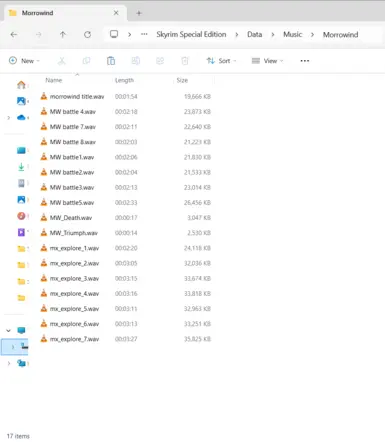Open the New dropdown menu

click(24, 61)
